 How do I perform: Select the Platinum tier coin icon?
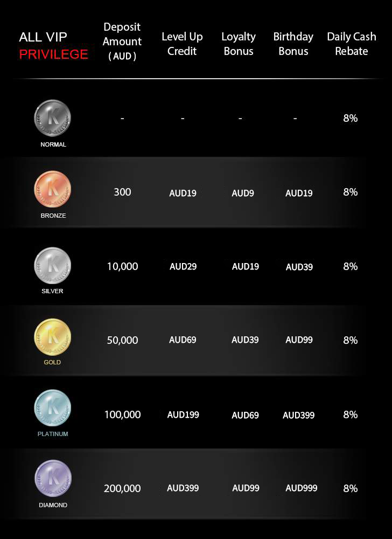click(x=53, y=408)
